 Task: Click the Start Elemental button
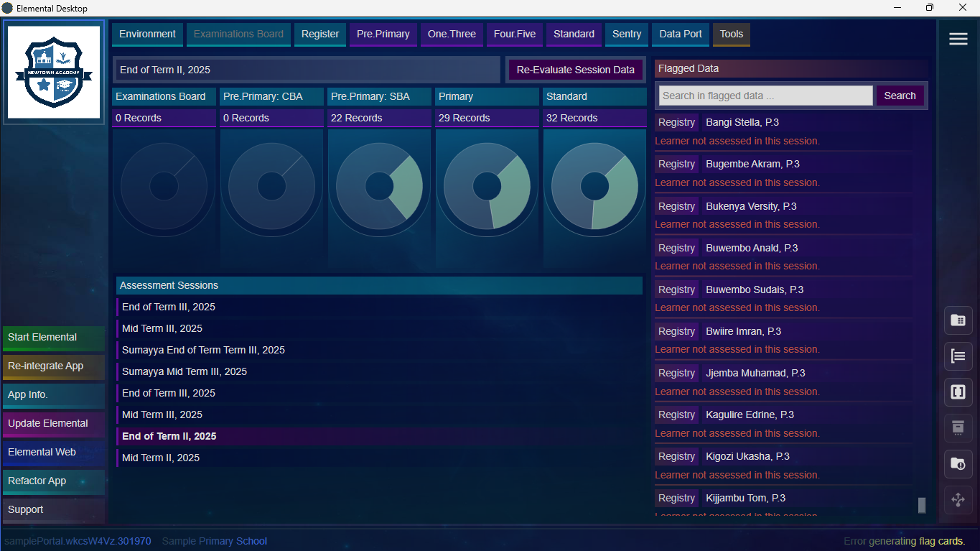(54, 337)
